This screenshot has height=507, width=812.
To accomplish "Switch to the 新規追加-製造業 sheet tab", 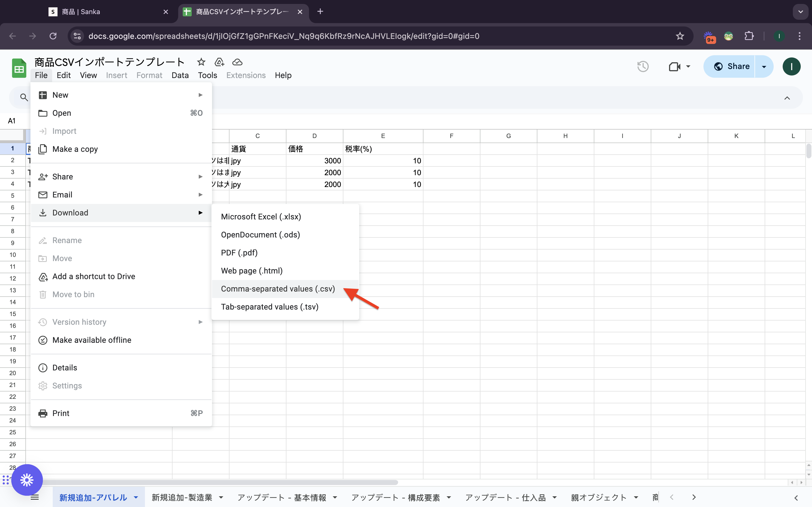I will (x=182, y=497).
